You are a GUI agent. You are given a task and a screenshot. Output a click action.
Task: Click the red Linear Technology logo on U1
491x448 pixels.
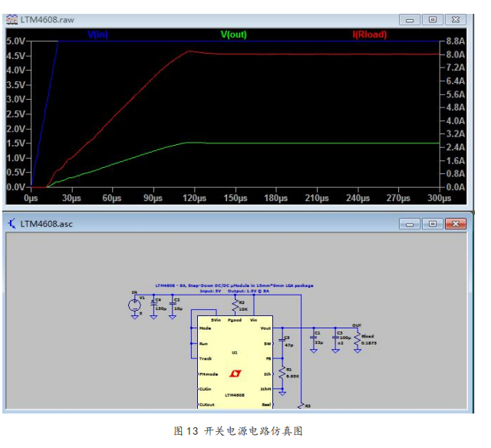point(235,374)
